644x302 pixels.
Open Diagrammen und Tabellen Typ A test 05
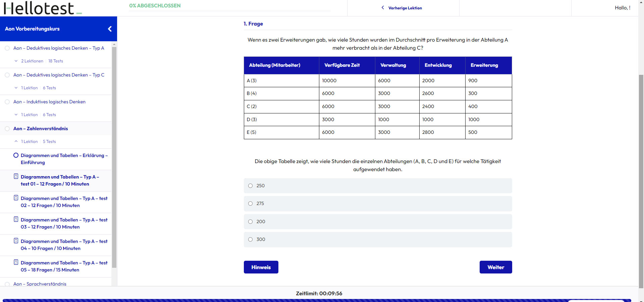pos(64,266)
